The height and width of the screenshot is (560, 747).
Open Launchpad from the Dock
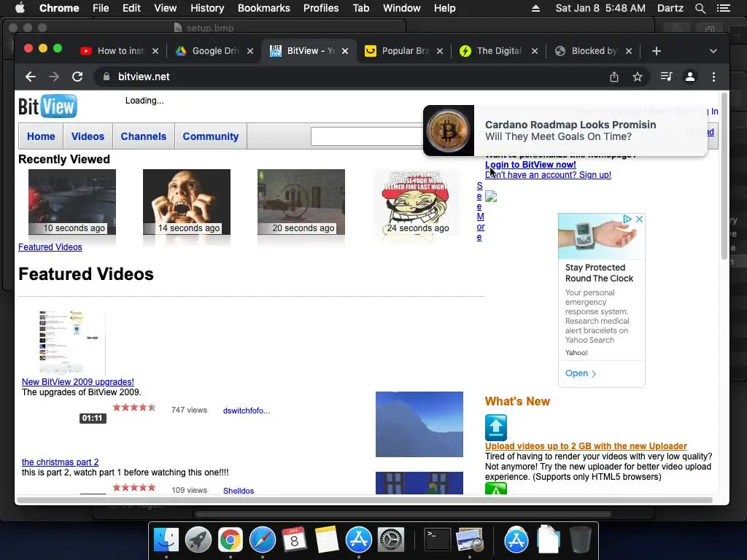(198, 540)
